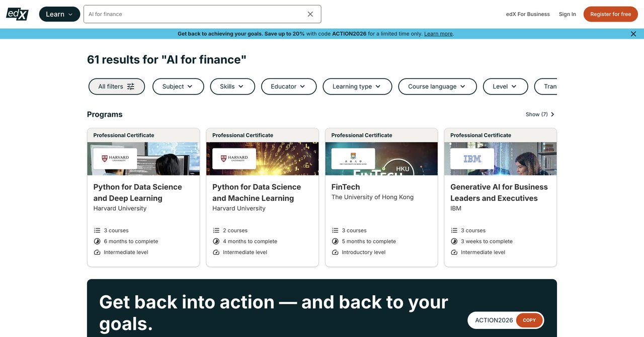The height and width of the screenshot is (337, 644).
Task: Open Python for Data Science and Deep Learning
Action: (137, 193)
